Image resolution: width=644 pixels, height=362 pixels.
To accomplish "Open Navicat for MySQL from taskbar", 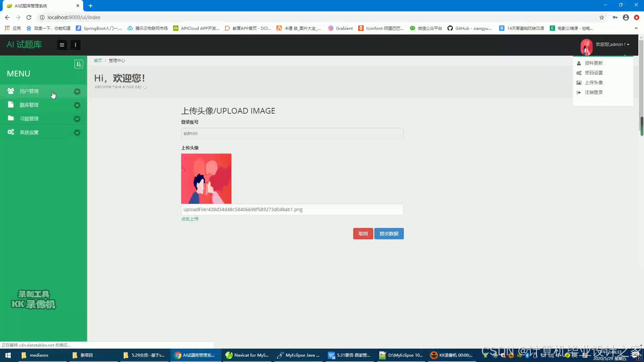I will [x=248, y=355].
